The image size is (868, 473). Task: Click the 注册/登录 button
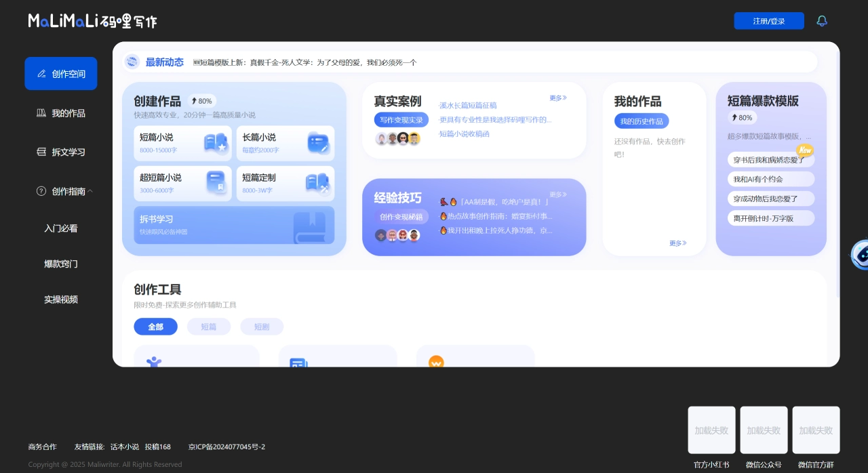click(x=769, y=21)
